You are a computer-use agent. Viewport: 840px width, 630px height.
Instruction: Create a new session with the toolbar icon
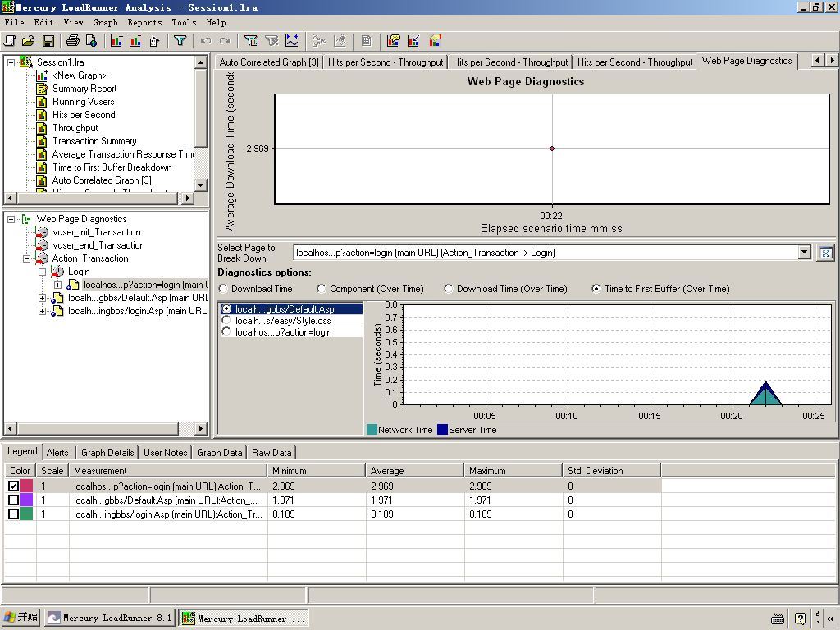pos(10,41)
